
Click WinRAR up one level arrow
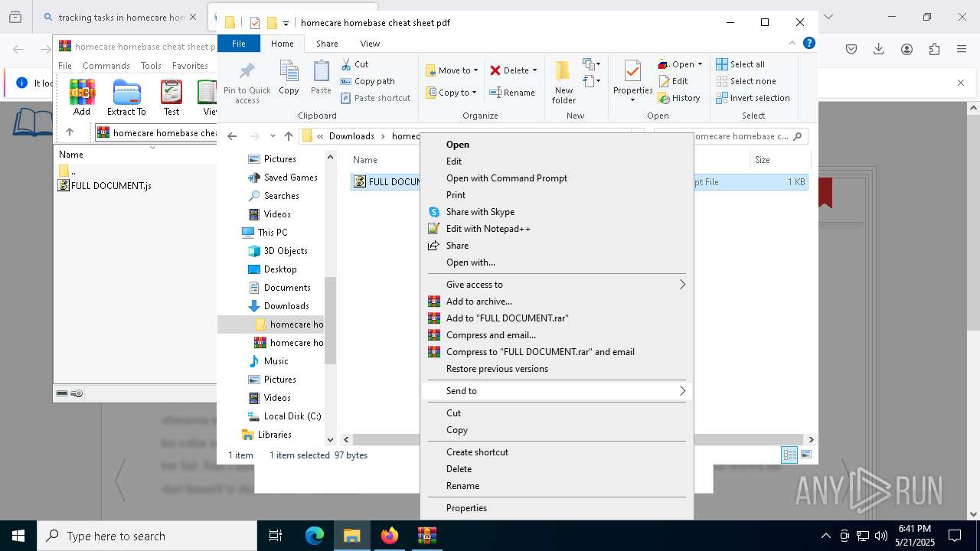pyautogui.click(x=70, y=132)
